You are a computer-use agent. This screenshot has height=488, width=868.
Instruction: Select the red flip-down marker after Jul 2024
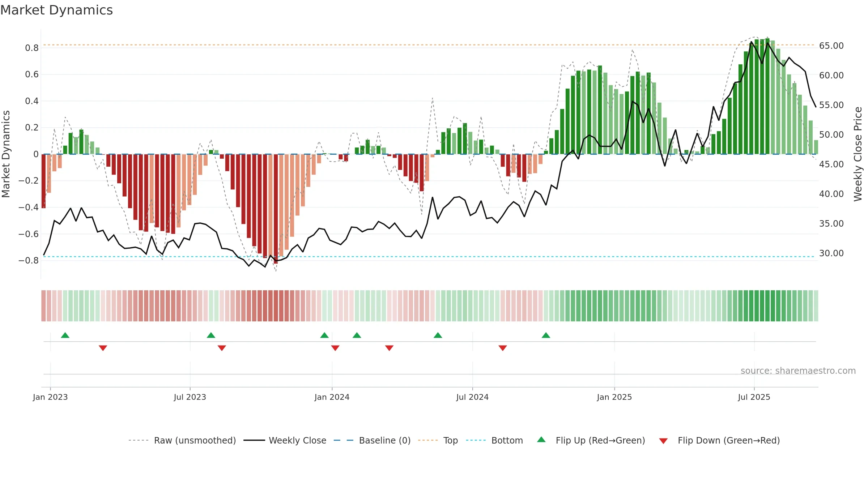point(503,348)
